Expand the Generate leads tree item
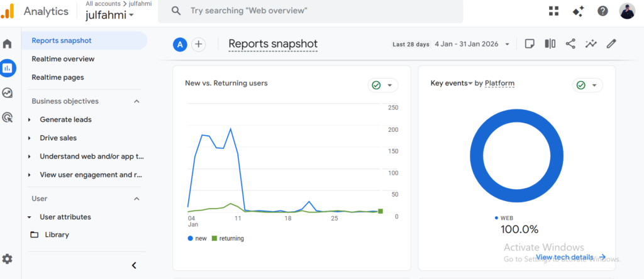644x279 pixels. coord(30,119)
